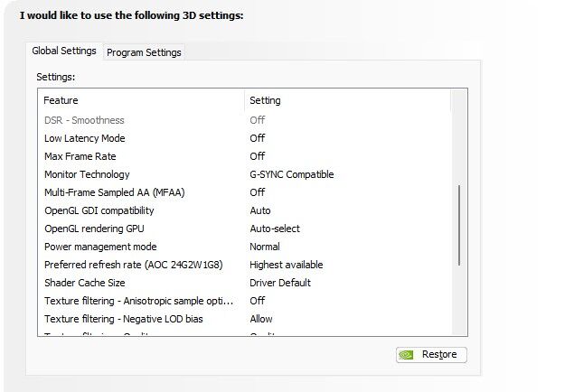Select the greyed DSR - Smoothness row

245,120
